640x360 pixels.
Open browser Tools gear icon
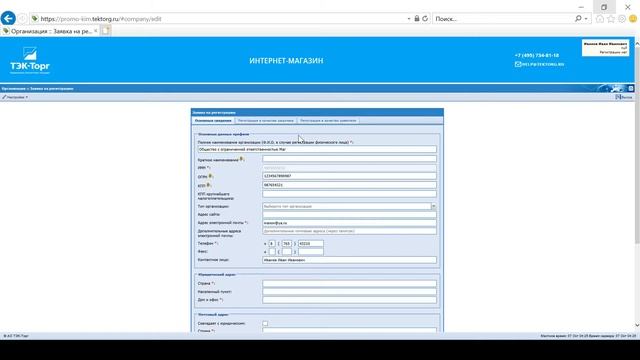click(x=622, y=19)
